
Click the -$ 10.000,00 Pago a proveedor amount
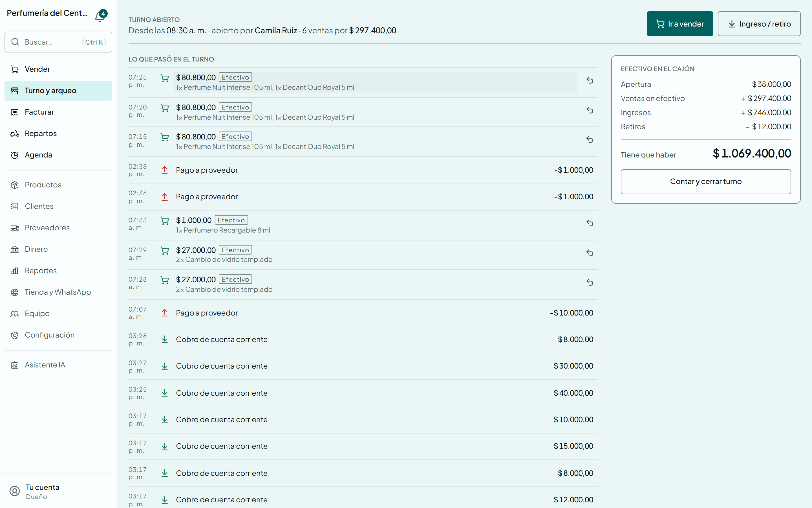coord(572,313)
